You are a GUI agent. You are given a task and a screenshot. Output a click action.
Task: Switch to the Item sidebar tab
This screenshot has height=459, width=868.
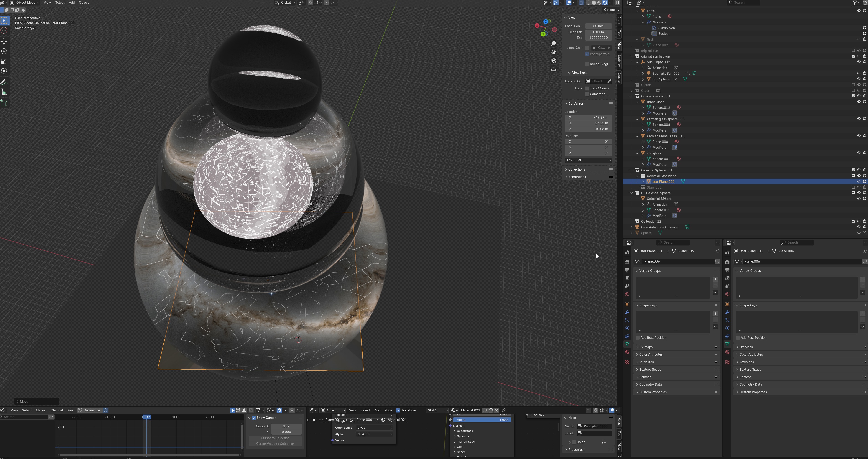coord(619,21)
